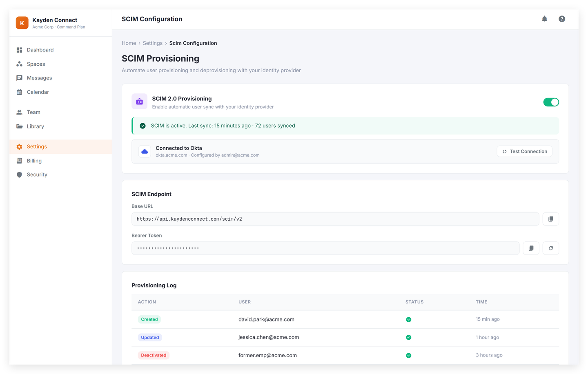
Task: Click the Deactivated action badge
Action: 154,355
